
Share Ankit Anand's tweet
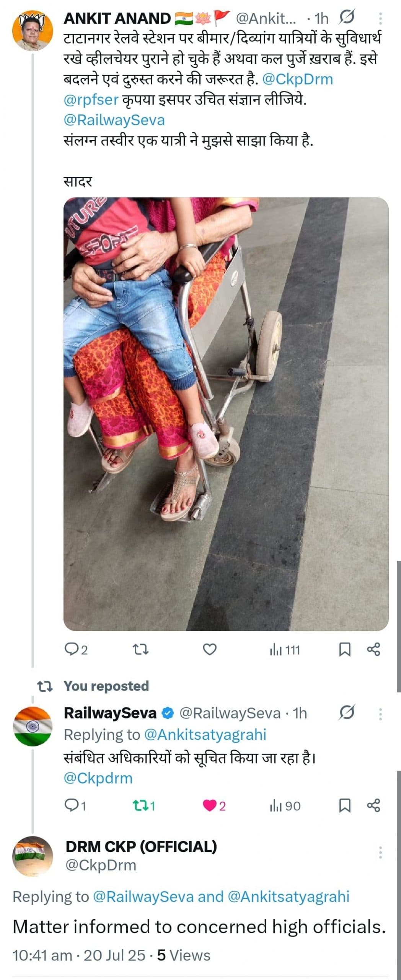tap(373, 649)
